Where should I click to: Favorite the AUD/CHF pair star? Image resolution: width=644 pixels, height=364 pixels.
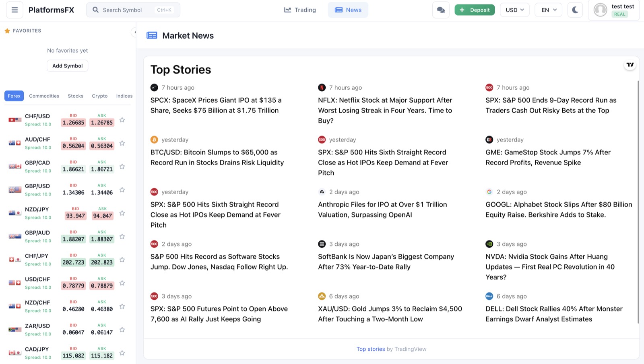coord(122,143)
